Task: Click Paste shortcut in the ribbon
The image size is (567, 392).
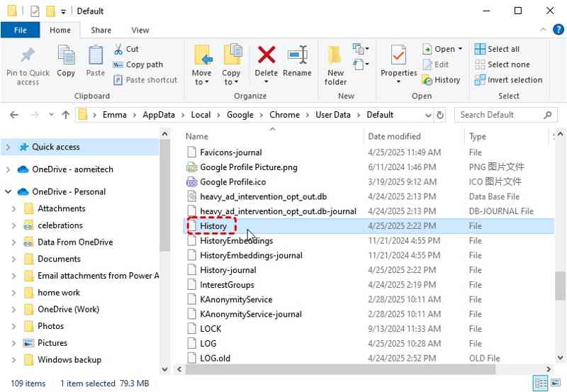Action: [145, 80]
